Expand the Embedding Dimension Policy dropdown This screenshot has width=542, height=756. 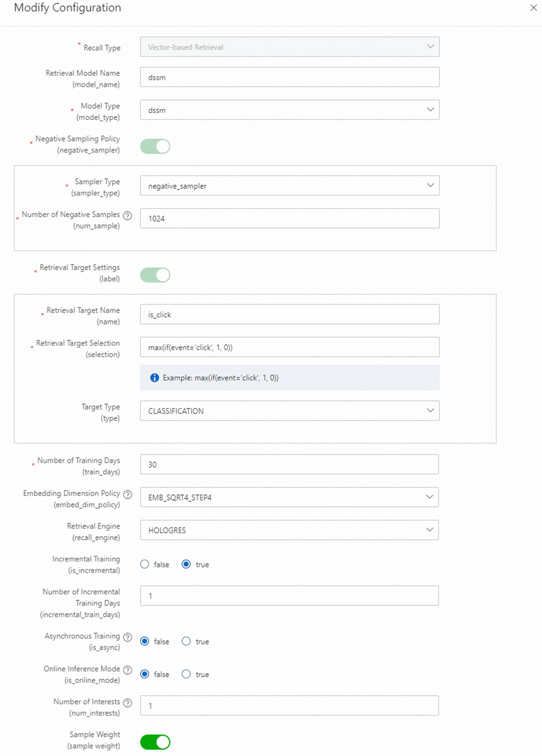[289, 497]
